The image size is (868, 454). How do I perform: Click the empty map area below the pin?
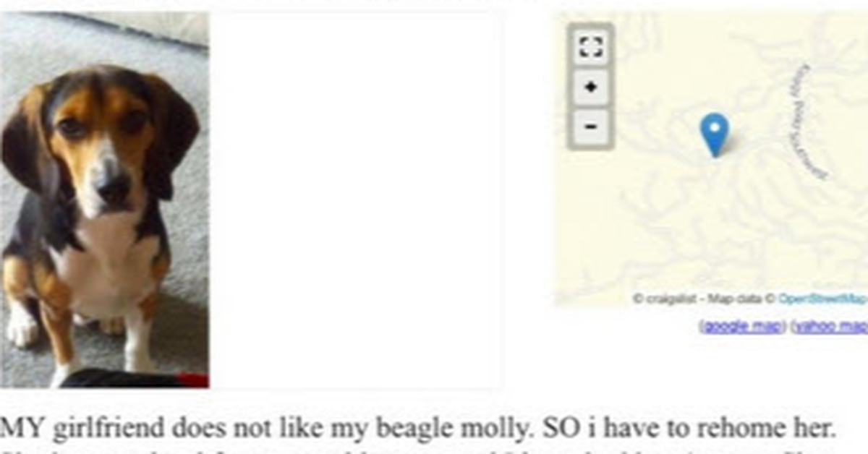[716, 231]
